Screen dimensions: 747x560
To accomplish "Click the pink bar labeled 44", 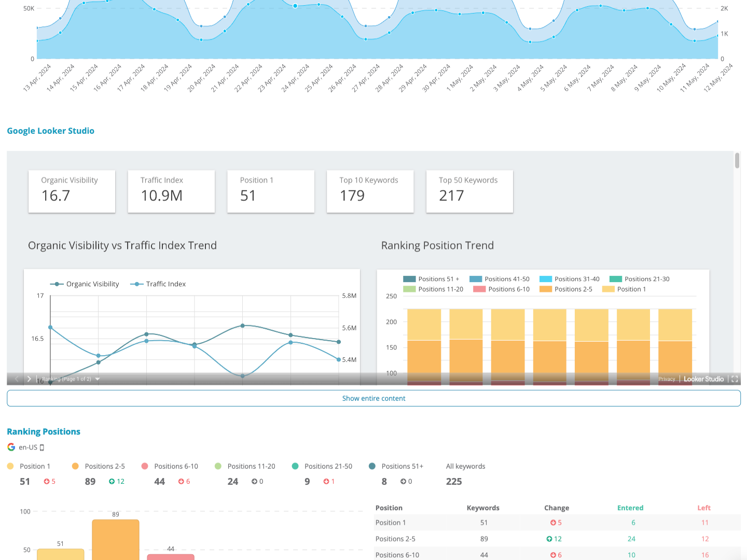I will coord(171,557).
